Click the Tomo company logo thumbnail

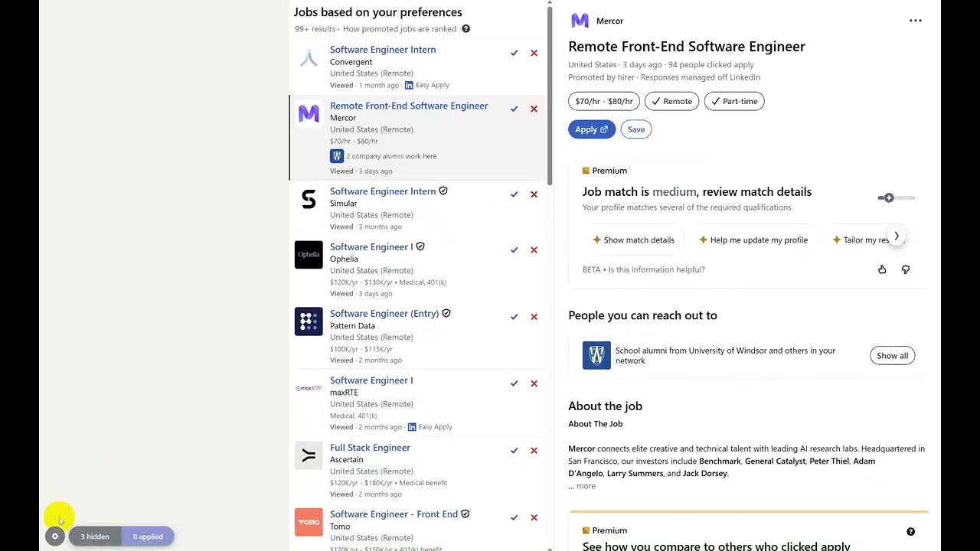click(x=309, y=521)
